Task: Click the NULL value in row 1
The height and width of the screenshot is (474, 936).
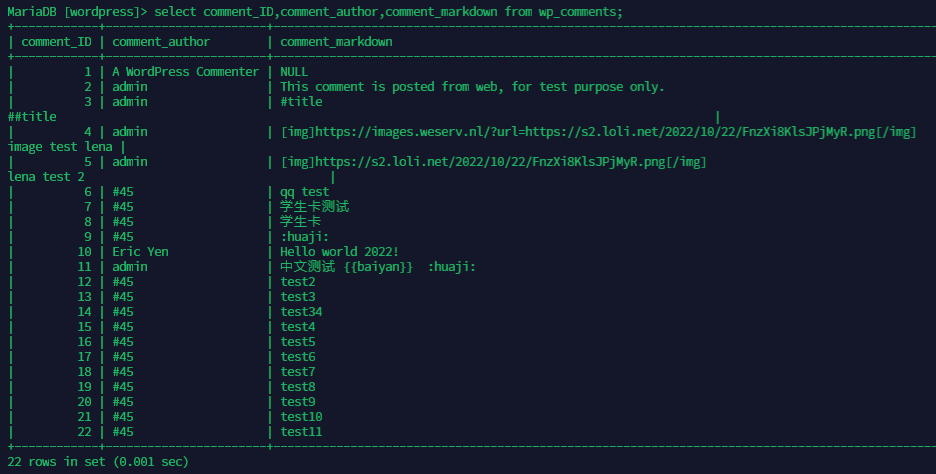Action: [x=294, y=72]
